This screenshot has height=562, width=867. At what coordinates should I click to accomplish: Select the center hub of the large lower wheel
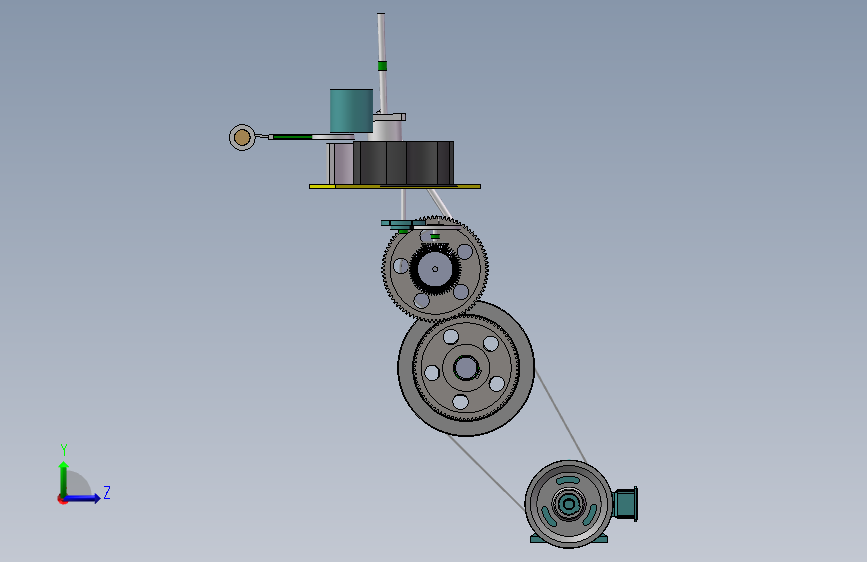click(466, 368)
